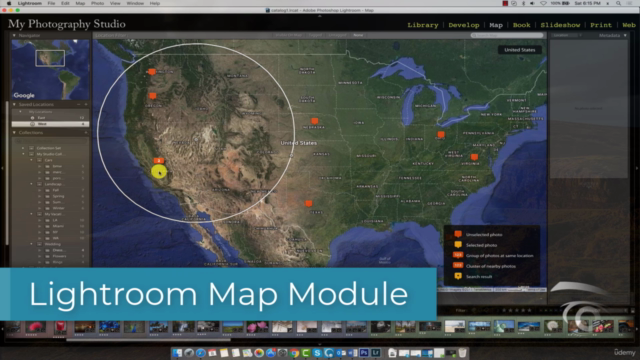640x360 pixels.
Task: Open the Lightroom application menu
Action: click(x=29, y=3)
